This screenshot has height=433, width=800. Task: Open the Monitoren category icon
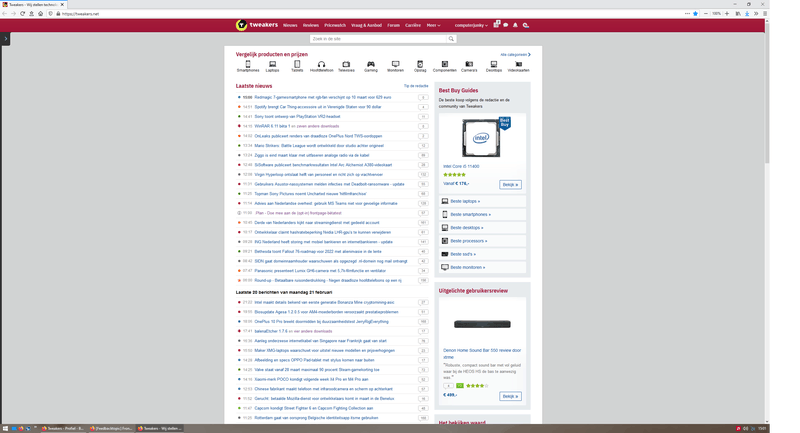395,66
